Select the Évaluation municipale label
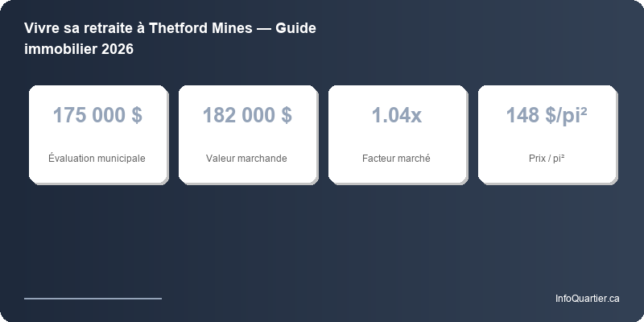Image resolution: width=644 pixels, height=322 pixels. [97, 159]
